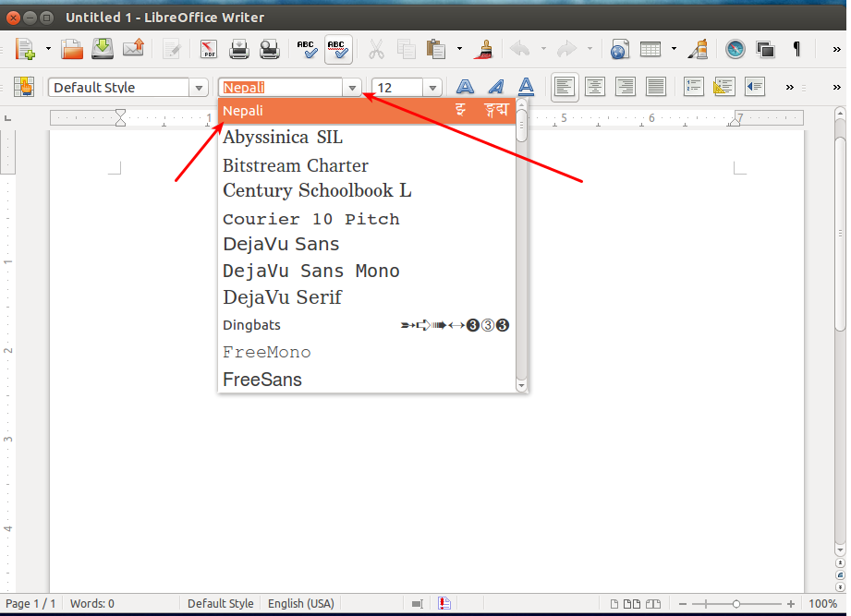Pick Courier 10 Pitch font
This screenshot has height=616, width=851.
[x=367, y=219]
